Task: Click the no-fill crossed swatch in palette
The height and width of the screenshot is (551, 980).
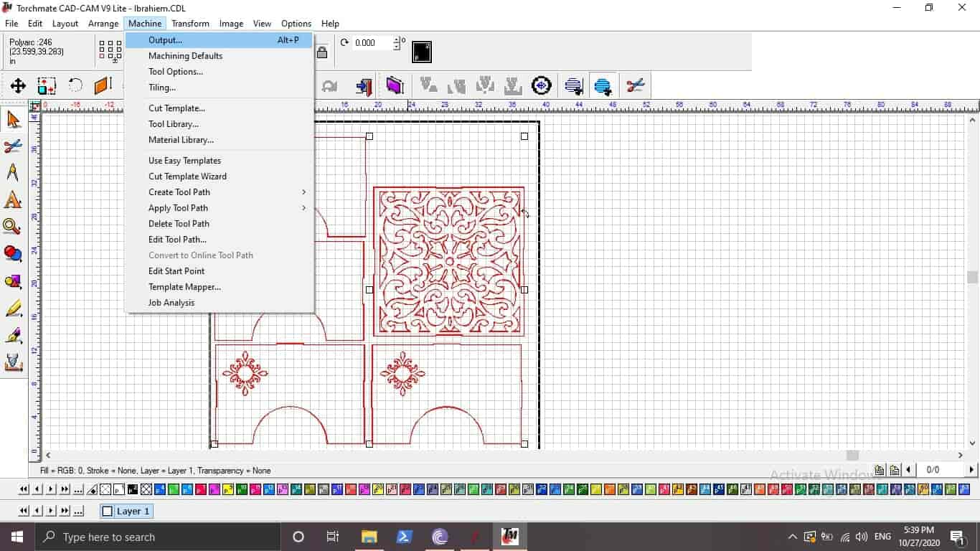Action: point(105,489)
